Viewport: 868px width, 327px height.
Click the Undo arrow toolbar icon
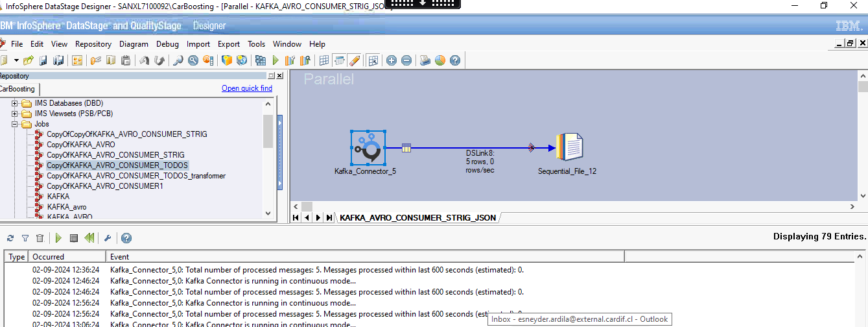(x=145, y=60)
